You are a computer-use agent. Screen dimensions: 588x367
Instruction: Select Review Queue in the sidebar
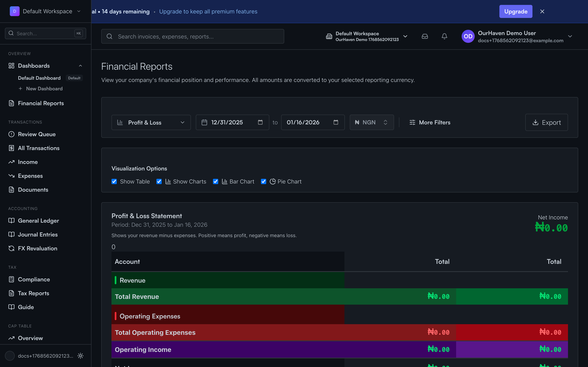pyautogui.click(x=37, y=134)
